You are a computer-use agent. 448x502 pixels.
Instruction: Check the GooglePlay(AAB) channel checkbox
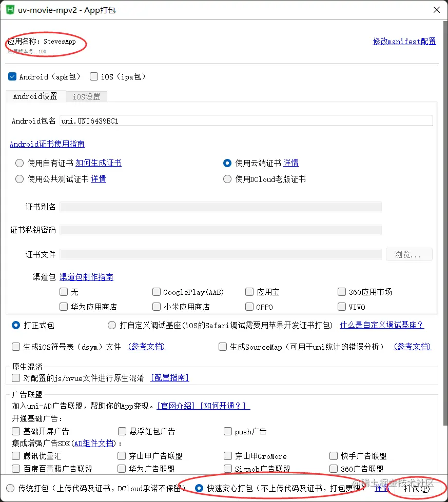coord(157,292)
